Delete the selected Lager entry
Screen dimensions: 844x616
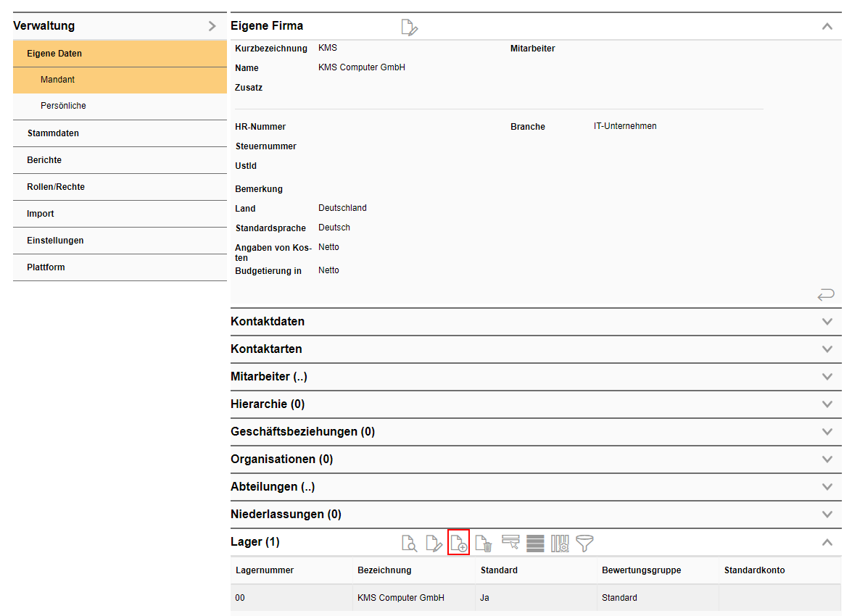tap(484, 543)
